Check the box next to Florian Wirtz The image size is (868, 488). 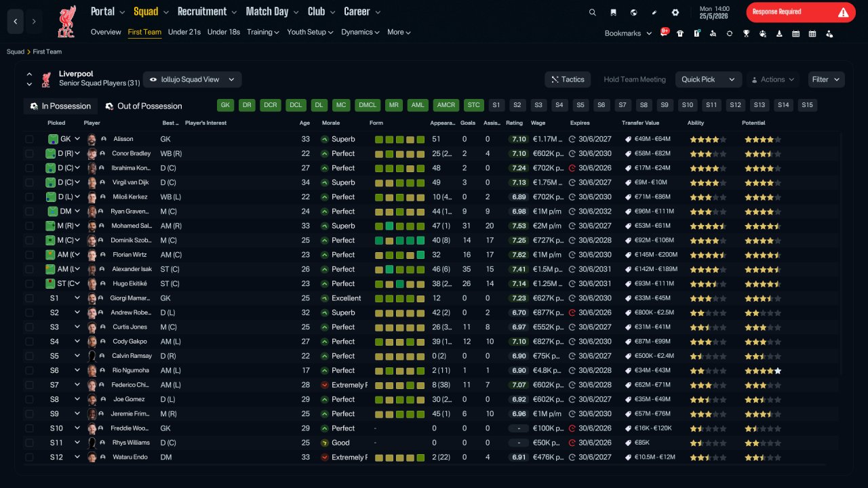click(x=29, y=255)
